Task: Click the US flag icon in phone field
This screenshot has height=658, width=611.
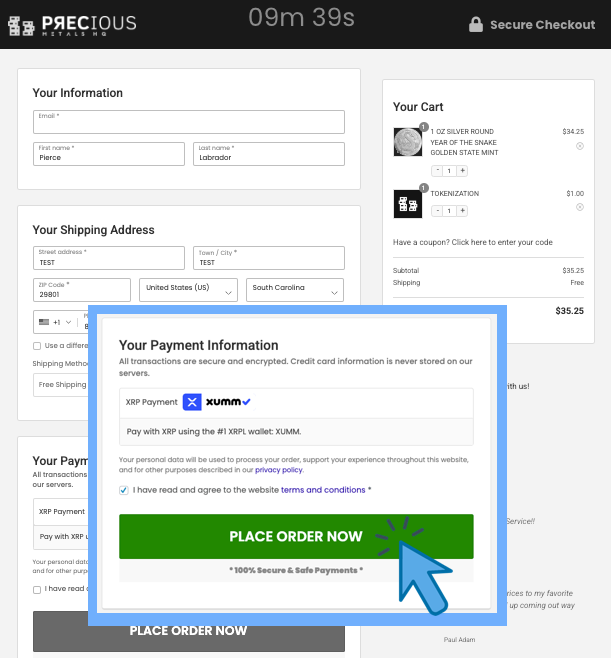Action: [44, 322]
